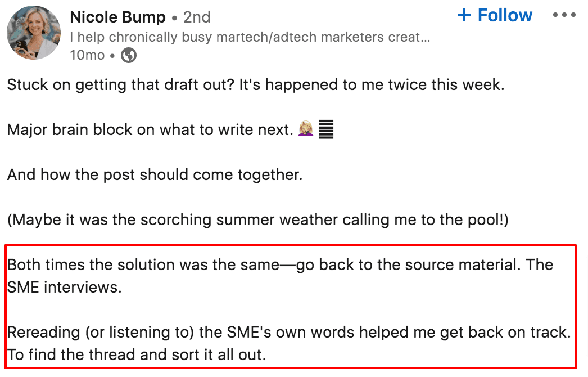Click the 2nd degree connection label
588x377 pixels.
(197, 17)
